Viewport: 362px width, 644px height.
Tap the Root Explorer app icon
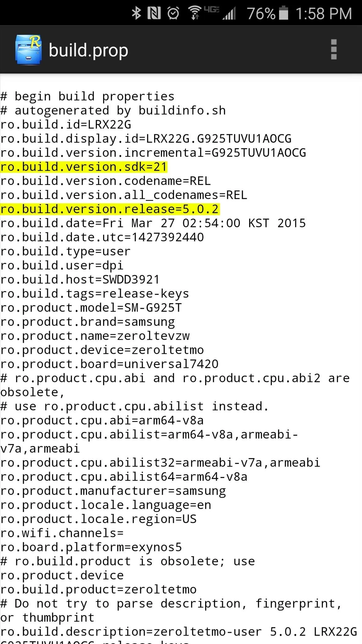tap(28, 50)
